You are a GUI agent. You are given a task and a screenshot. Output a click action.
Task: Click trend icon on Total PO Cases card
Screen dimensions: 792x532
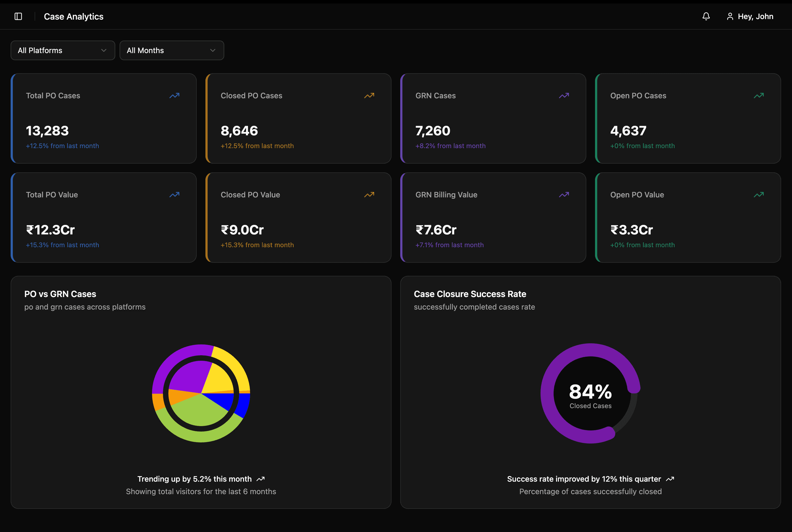pos(174,96)
